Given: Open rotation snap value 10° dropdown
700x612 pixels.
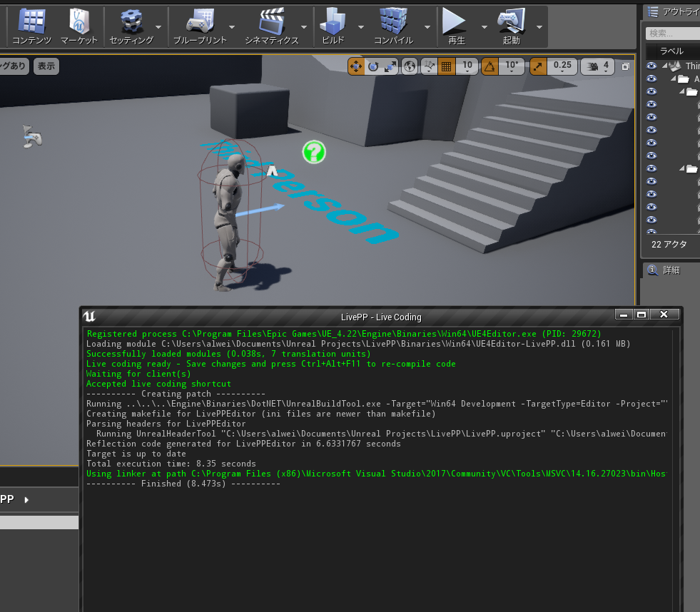Looking at the screenshot, I should pyautogui.click(x=512, y=66).
